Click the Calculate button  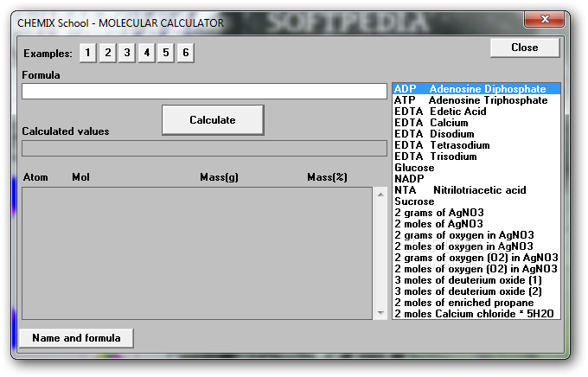click(x=213, y=120)
